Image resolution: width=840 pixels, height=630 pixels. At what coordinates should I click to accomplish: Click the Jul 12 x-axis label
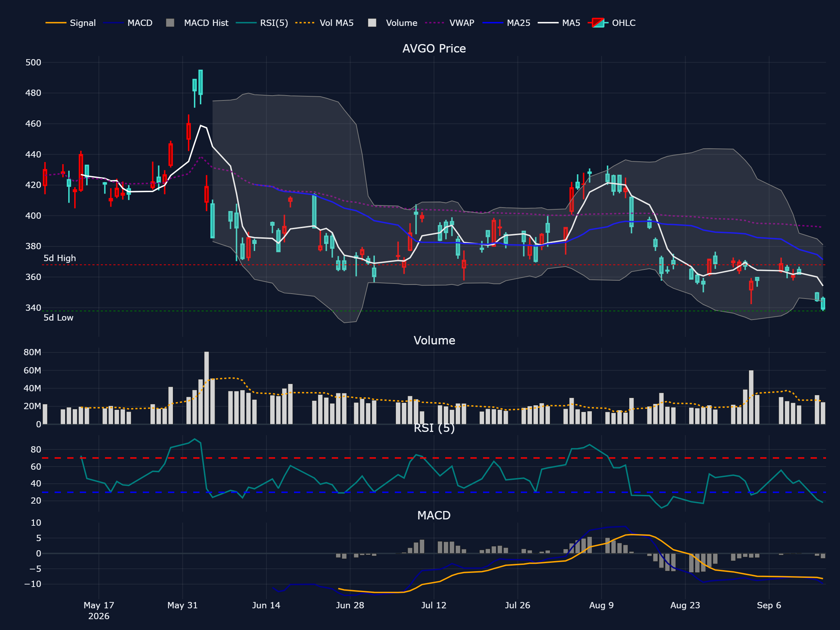tap(434, 605)
